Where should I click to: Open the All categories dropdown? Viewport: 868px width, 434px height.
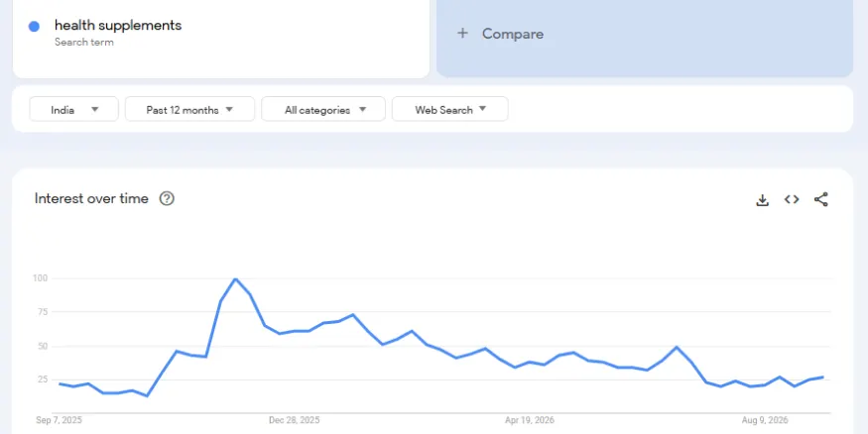point(323,109)
